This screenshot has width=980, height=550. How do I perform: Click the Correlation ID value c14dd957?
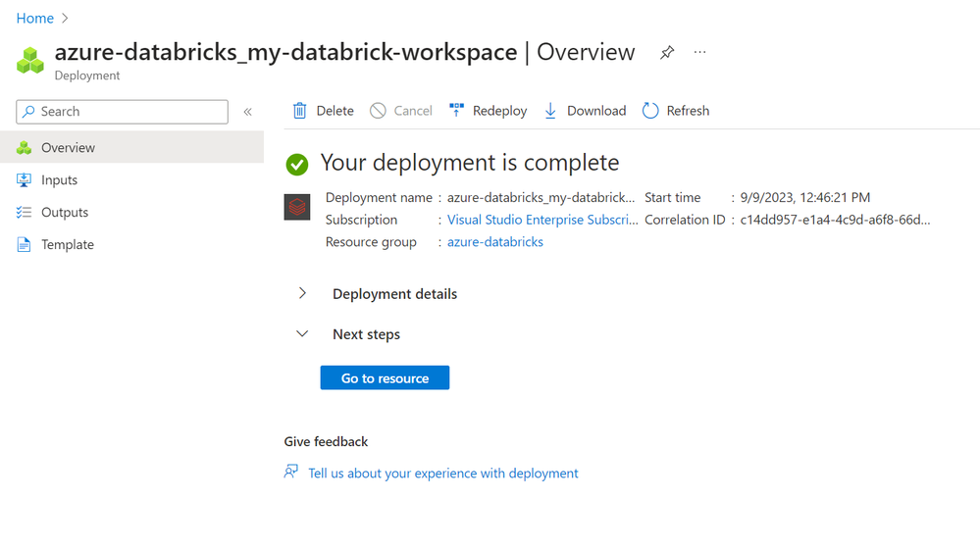click(835, 220)
